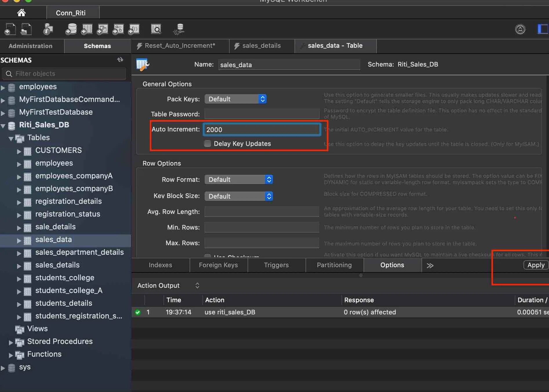
Task: Click the table editor icon beside Name
Action: (143, 65)
